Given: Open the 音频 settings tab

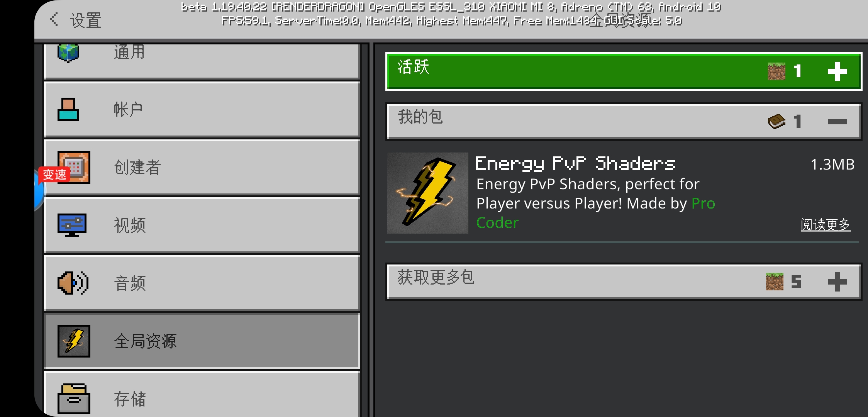Looking at the screenshot, I should point(202,283).
